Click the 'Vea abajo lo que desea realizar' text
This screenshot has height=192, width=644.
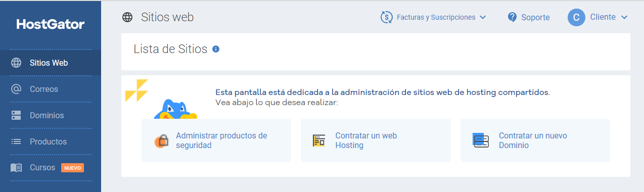coord(277,103)
